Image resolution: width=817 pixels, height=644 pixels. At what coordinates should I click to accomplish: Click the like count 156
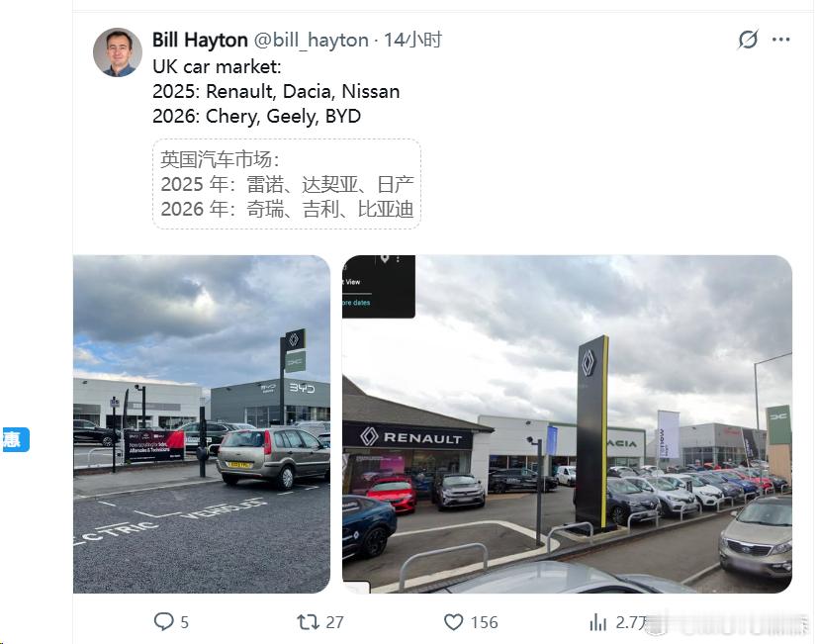(484, 622)
